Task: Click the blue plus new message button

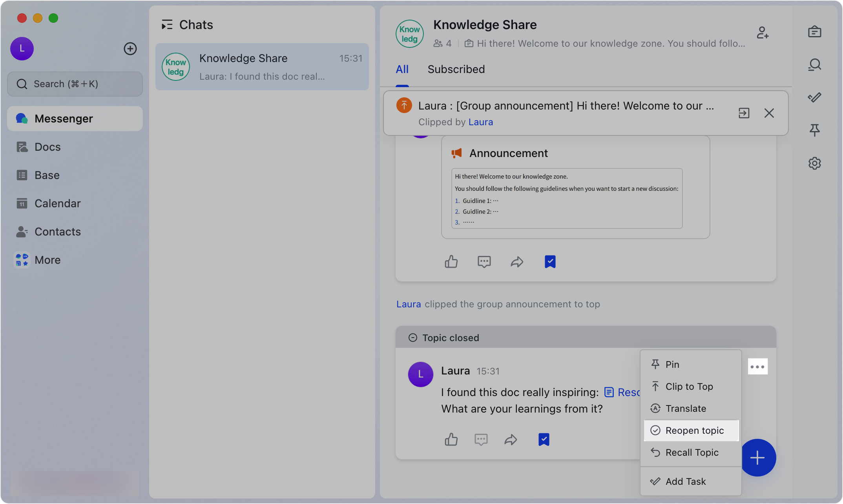Action: [758, 457]
